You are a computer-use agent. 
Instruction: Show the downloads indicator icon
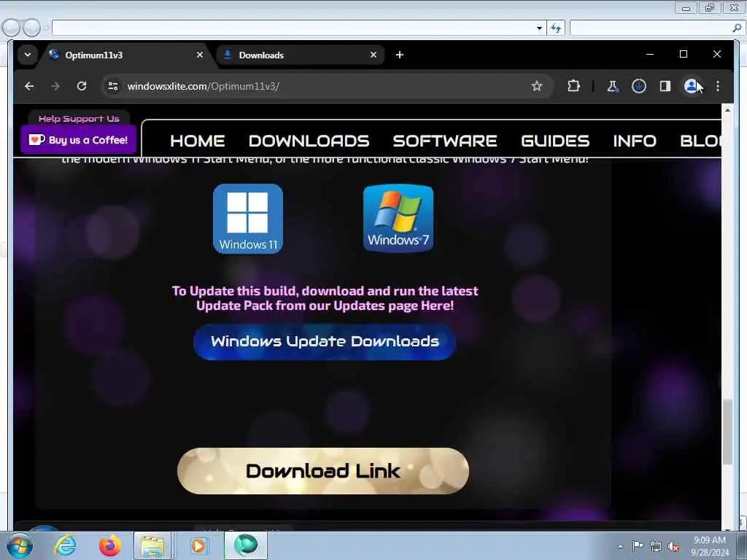point(639,86)
